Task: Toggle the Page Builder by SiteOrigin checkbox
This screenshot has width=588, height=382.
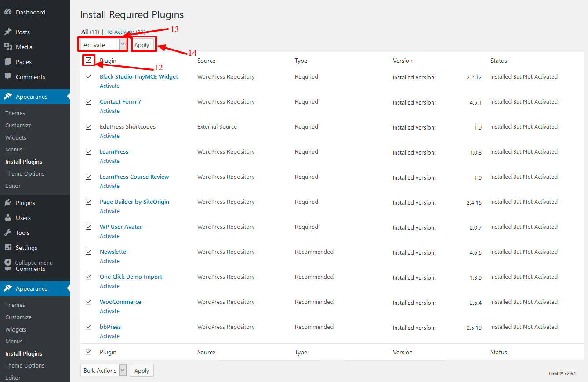Action: pos(89,202)
